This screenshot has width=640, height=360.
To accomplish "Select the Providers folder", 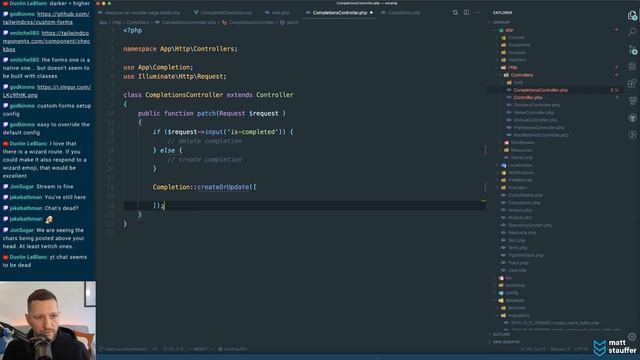I will pyautogui.click(x=517, y=188).
